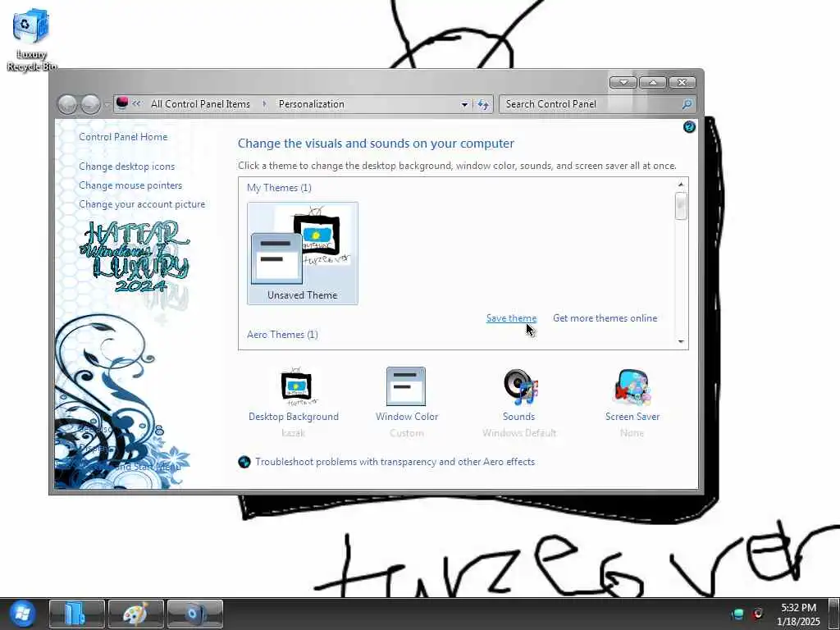Click Save theme link

pyautogui.click(x=511, y=318)
